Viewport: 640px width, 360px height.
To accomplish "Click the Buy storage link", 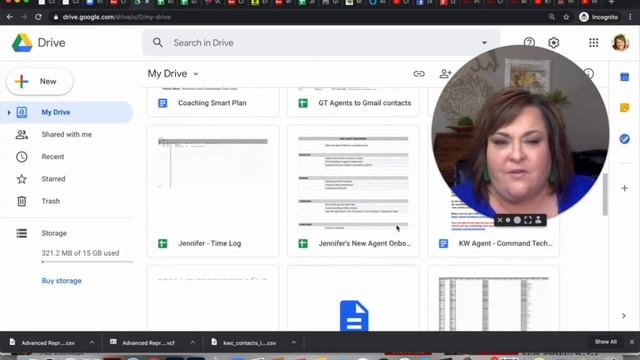I will (x=62, y=281).
